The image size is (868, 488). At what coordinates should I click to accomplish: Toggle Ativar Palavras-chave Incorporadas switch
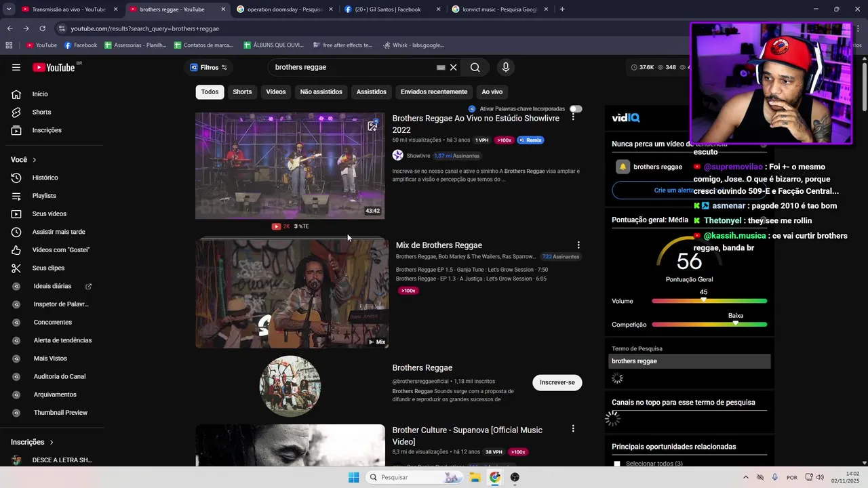pyautogui.click(x=576, y=109)
